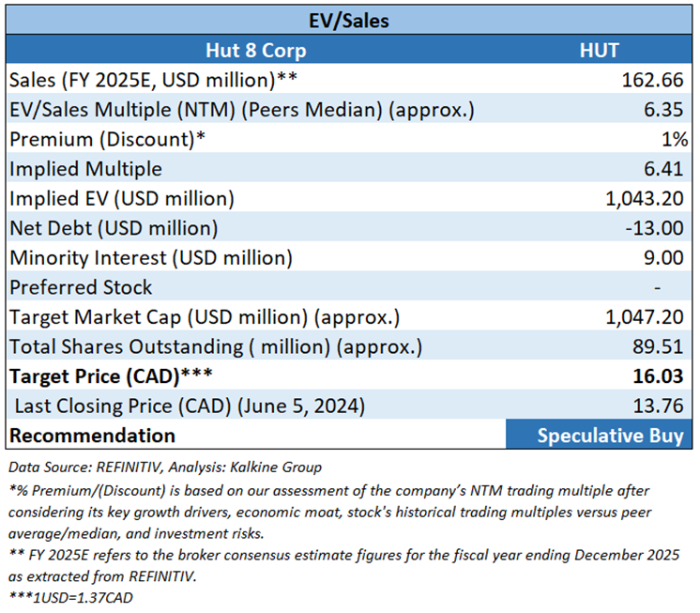Select the premium value 1%
This screenshot has width=700, height=613.
pyautogui.click(x=675, y=140)
